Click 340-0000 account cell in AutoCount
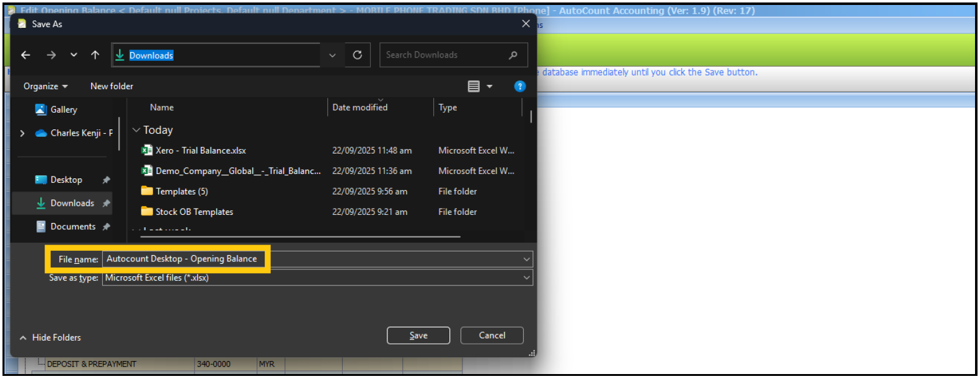980x379 pixels. (x=214, y=364)
